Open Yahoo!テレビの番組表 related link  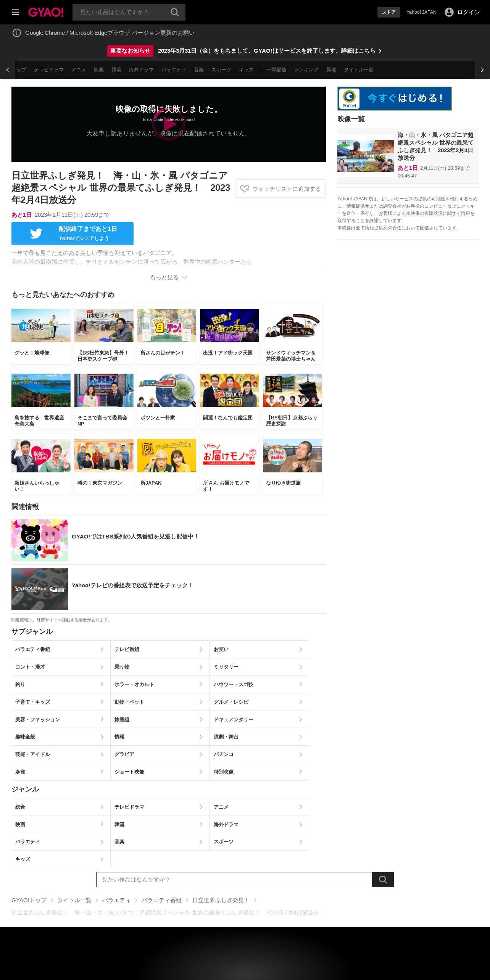[x=132, y=585]
